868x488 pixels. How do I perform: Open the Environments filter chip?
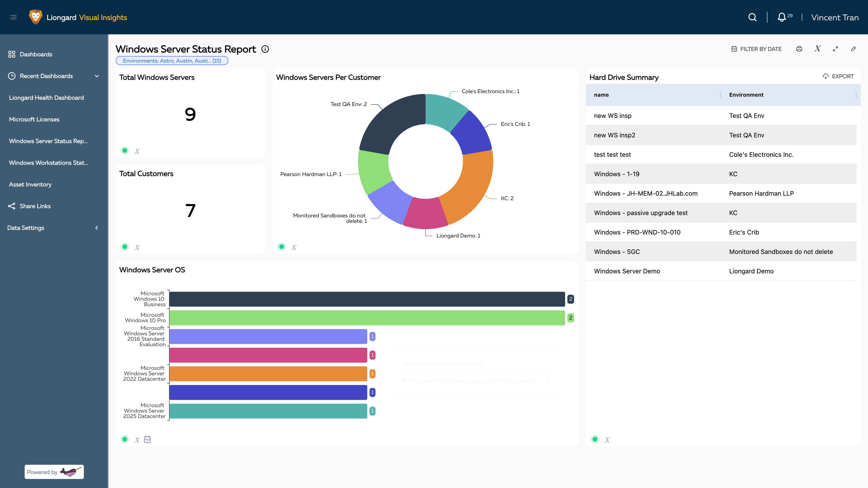coord(172,61)
